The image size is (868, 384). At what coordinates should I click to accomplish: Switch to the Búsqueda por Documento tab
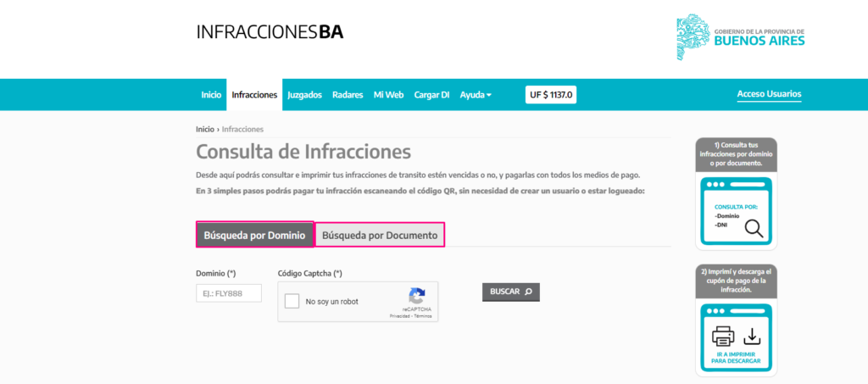380,235
